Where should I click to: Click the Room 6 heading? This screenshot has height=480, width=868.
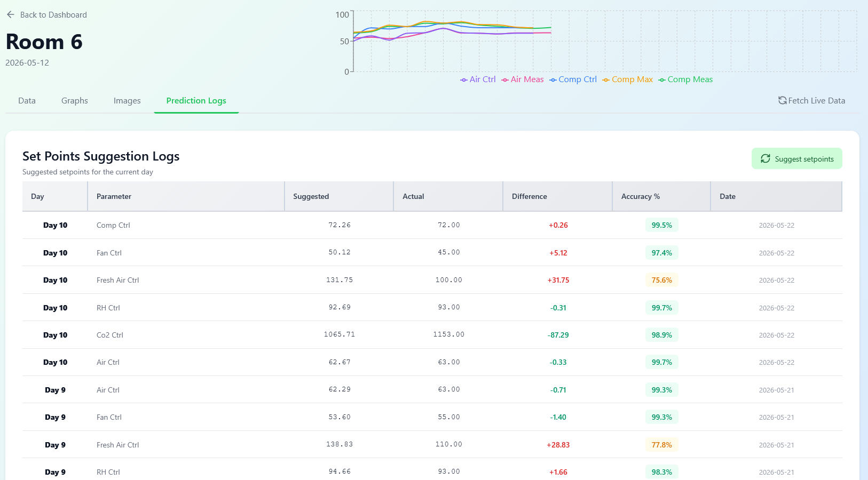tap(44, 42)
